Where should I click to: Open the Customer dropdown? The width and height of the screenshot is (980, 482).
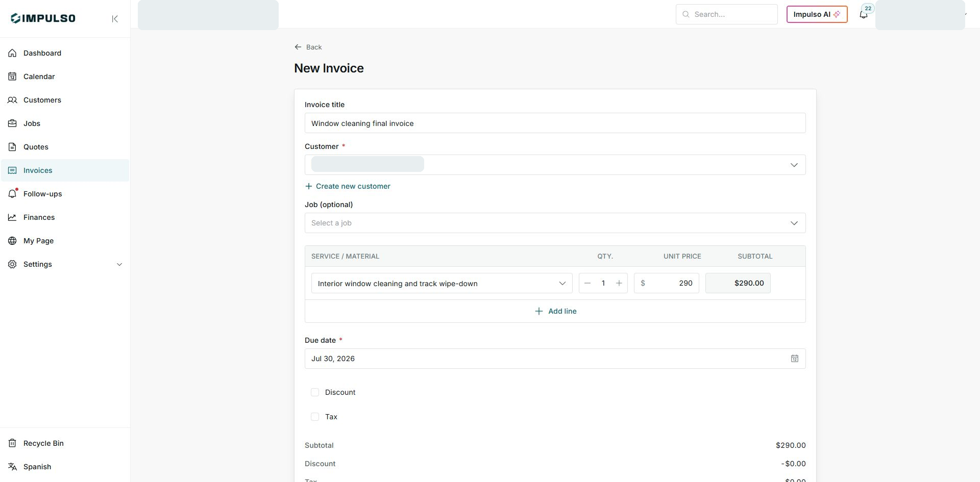click(555, 165)
